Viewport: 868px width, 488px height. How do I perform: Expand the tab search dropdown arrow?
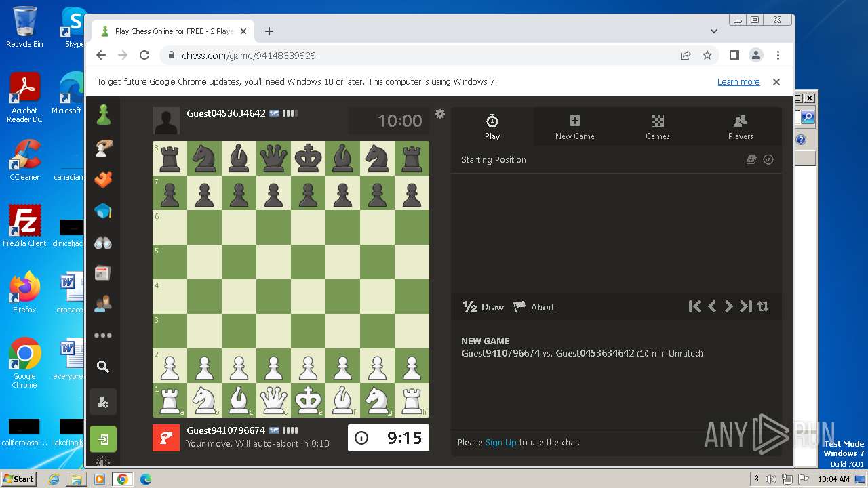(713, 31)
